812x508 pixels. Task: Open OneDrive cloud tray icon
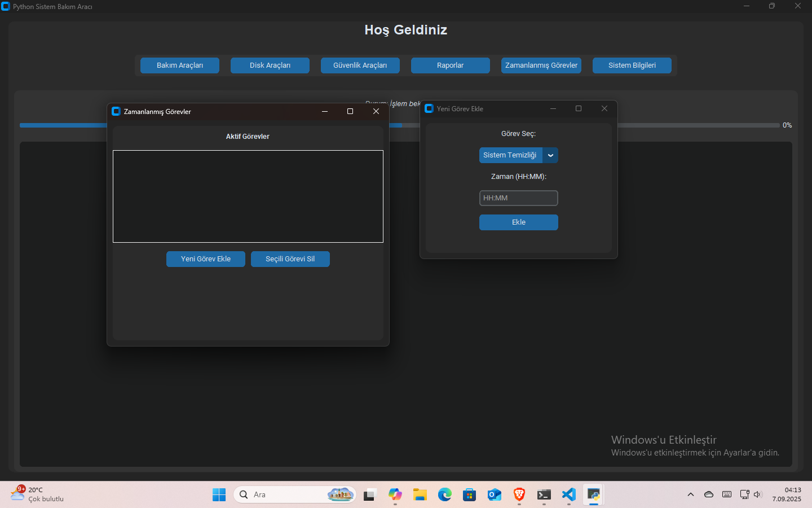(x=709, y=494)
